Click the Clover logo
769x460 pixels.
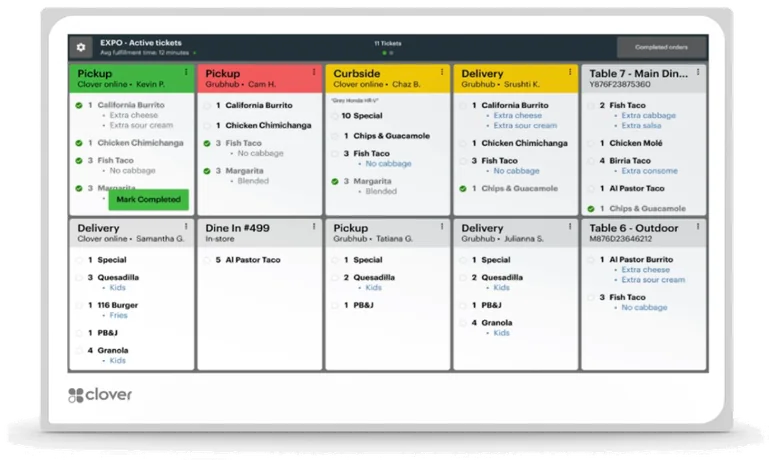tap(100, 395)
